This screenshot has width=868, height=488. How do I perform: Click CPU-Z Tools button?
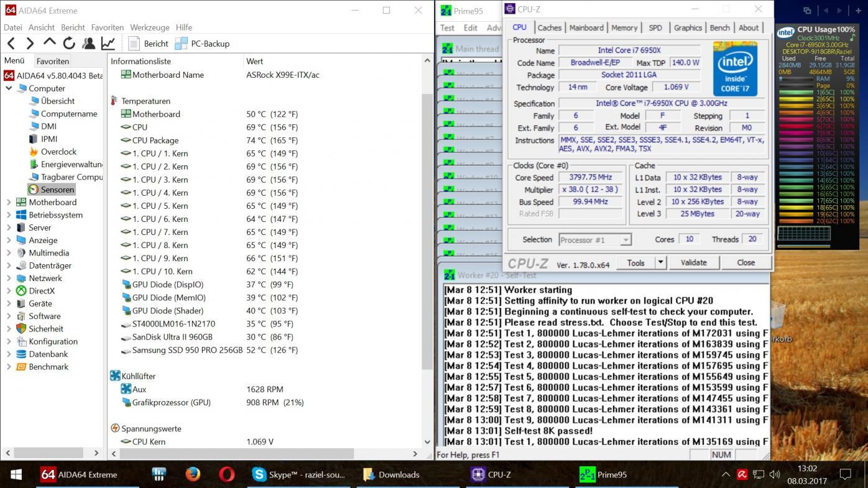coord(635,263)
